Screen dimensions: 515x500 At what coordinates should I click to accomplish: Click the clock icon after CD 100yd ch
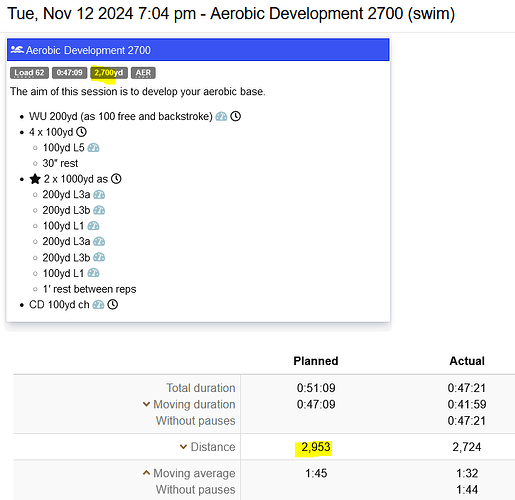113,304
